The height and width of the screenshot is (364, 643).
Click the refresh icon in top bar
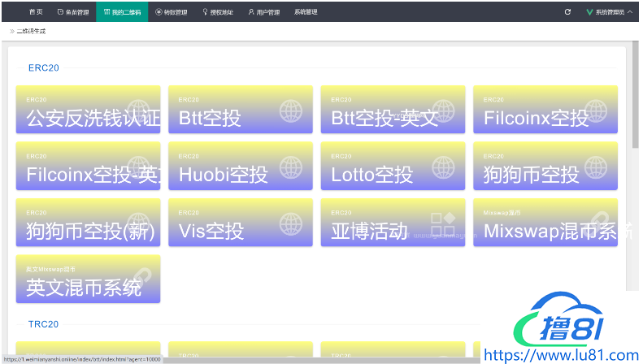pos(567,12)
